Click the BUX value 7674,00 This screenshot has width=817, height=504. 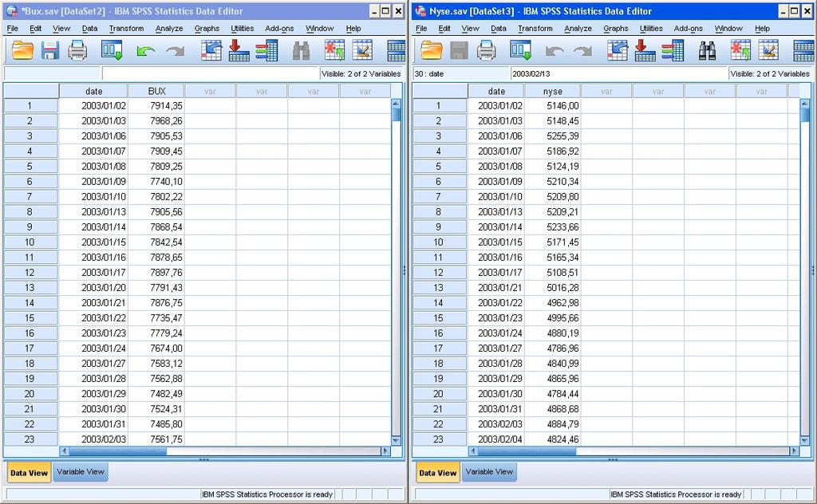click(156, 348)
